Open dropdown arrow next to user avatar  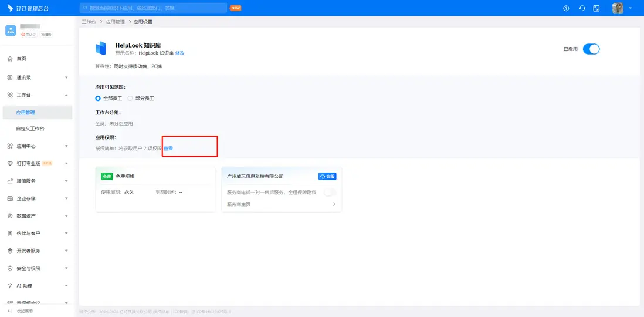[630, 8]
